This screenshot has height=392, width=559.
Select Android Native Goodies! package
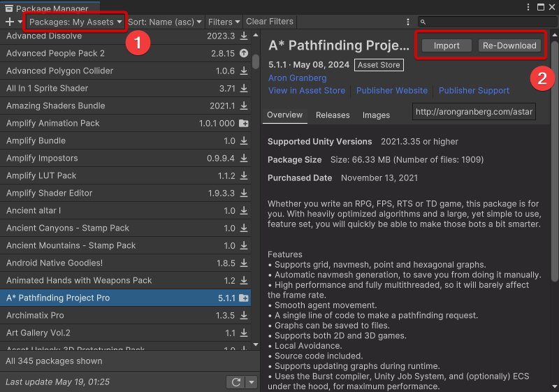coord(125,263)
